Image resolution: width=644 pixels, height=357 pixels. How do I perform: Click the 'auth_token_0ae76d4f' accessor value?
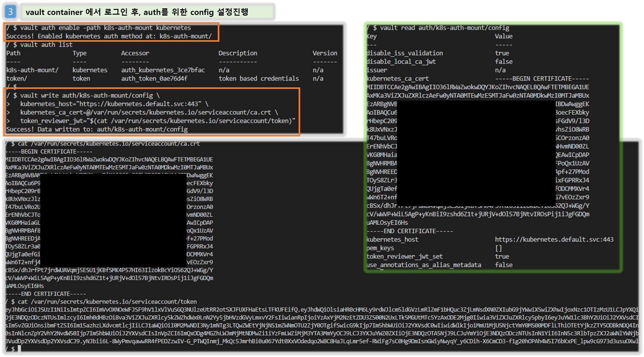pos(154,78)
